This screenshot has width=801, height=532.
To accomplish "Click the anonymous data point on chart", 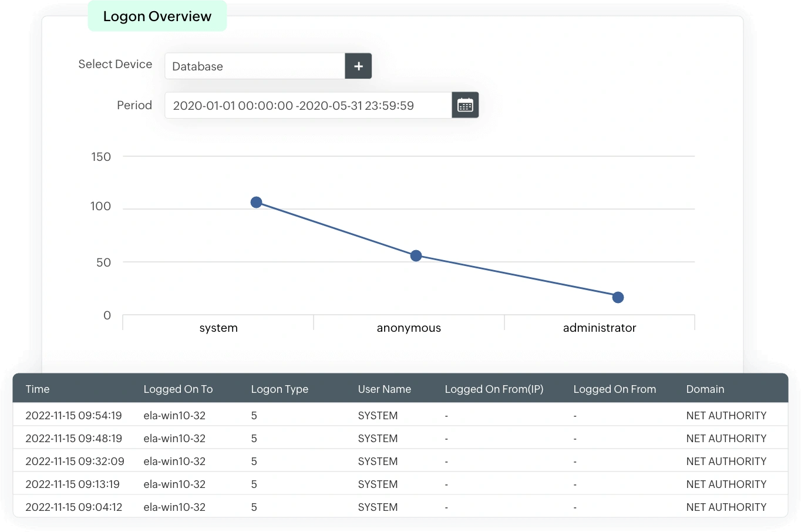I will pos(416,255).
